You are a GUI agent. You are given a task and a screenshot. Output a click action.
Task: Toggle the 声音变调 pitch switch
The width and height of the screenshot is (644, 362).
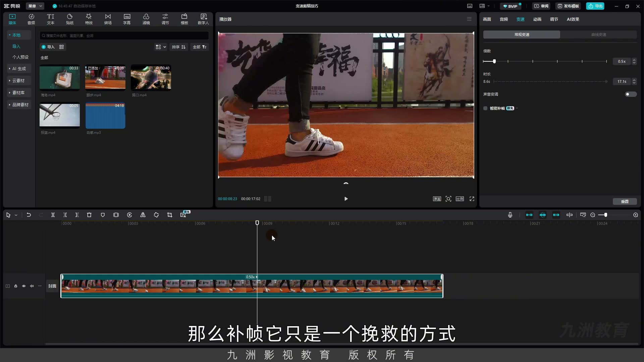pyautogui.click(x=631, y=94)
